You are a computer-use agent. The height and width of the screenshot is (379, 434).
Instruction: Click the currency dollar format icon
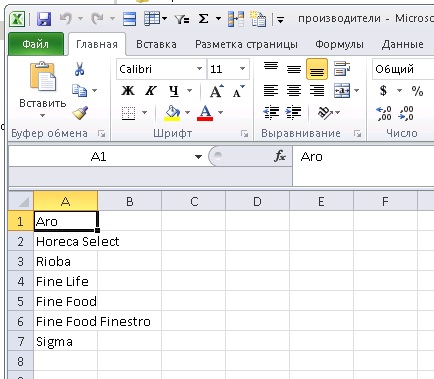383,90
